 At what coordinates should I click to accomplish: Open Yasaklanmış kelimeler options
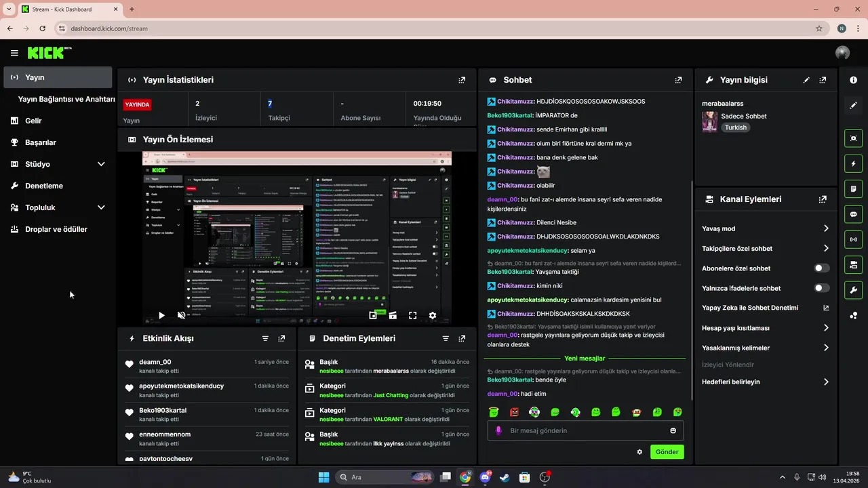tap(766, 348)
